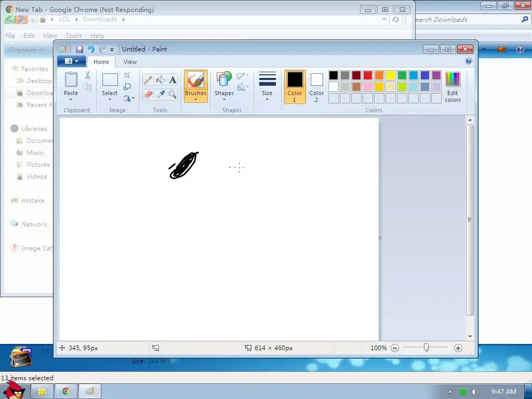
Task: Click the Explorer help icon at right
Action: [520, 49]
